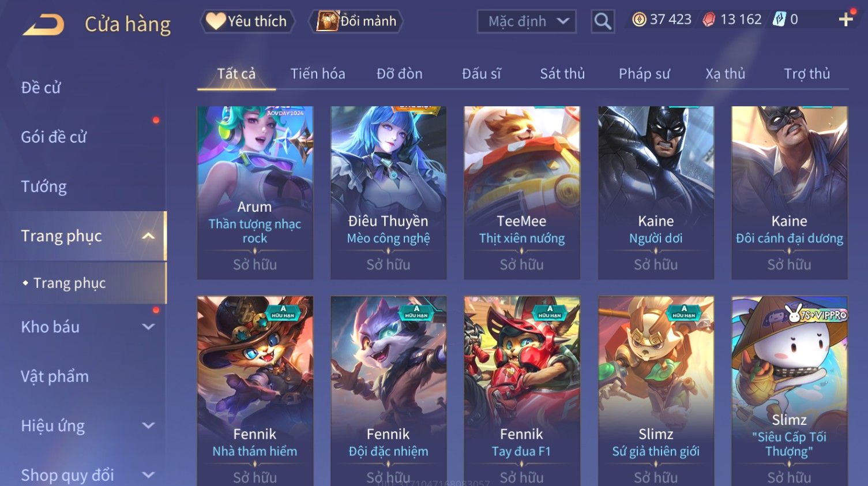Image resolution: width=868 pixels, height=486 pixels.
Task: Switch to the Sát thủ tab
Action: click(x=562, y=74)
